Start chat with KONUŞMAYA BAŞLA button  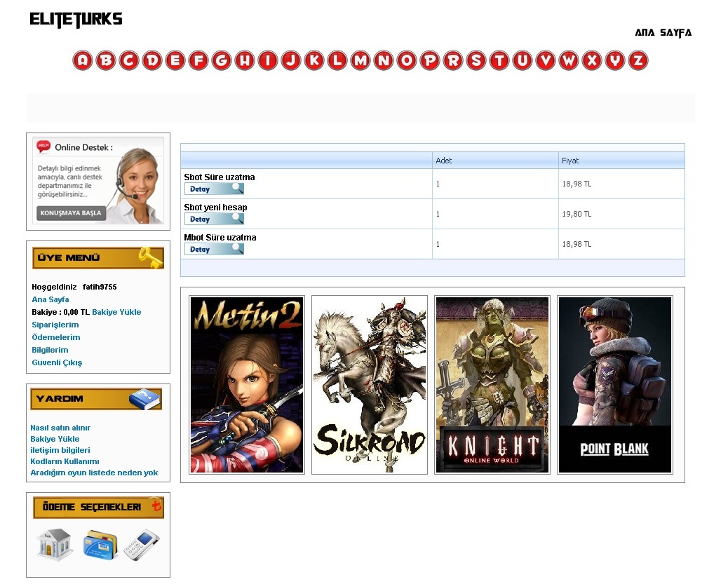point(71,213)
